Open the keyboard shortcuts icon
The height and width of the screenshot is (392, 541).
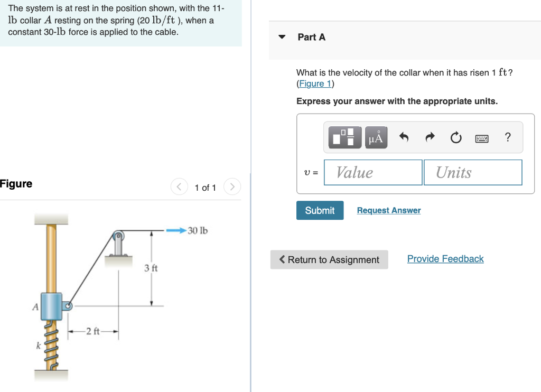(482, 138)
